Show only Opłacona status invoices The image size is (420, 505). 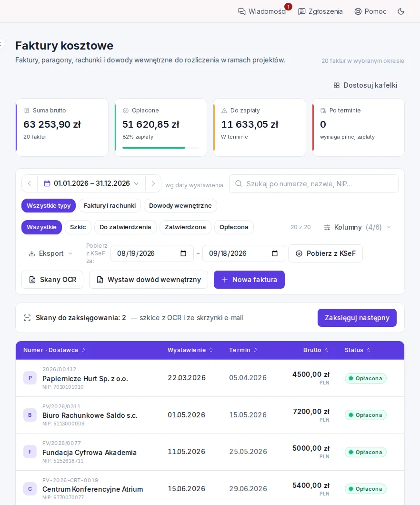coord(234,227)
